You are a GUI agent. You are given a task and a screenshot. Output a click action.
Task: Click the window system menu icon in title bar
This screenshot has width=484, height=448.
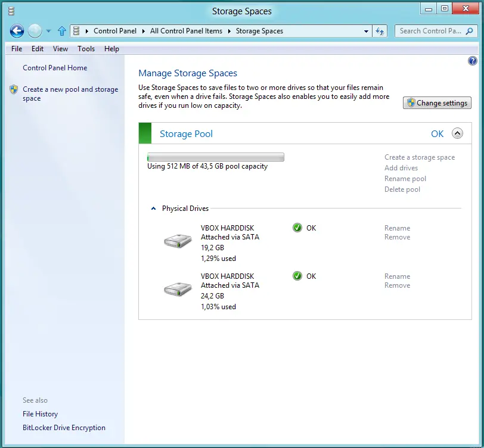[11, 11]
